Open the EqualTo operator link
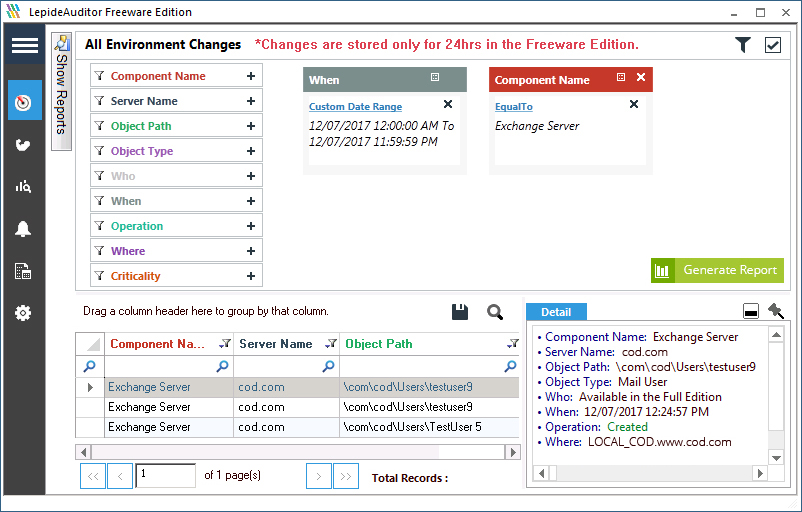Screen dimensions: 802x512 pos(514,106)
